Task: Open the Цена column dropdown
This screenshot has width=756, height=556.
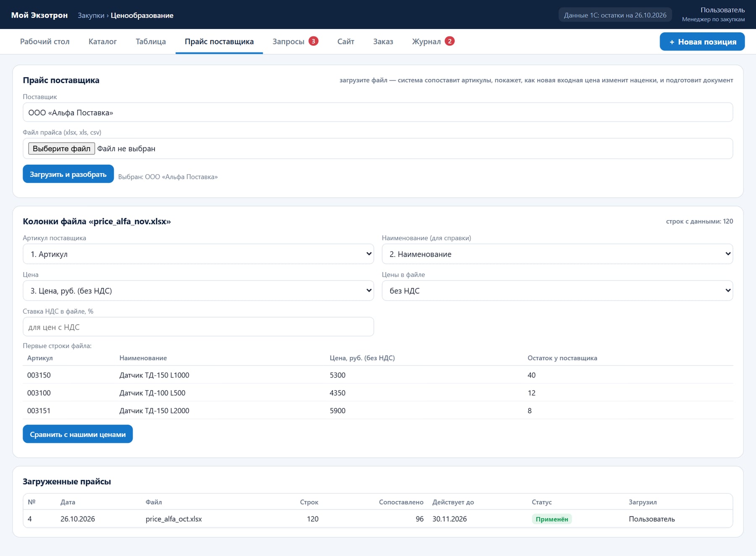Action: 198,291
